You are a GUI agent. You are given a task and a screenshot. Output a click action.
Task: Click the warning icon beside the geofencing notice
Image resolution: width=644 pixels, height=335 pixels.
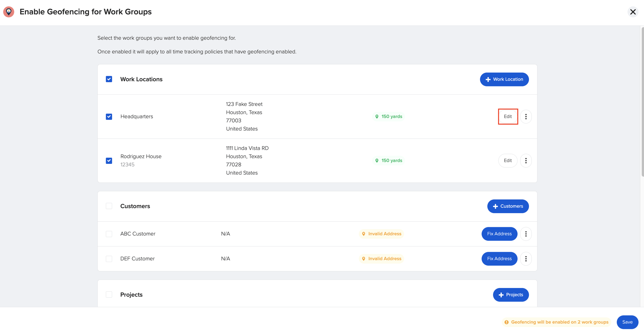(x=507, y=322)
